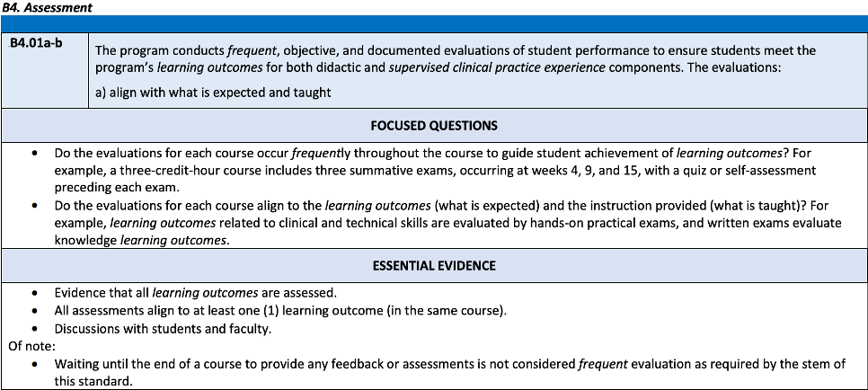The image size is (868, 390).
Task: Click the question about evaluations aligning to outcomes
Action: 359,205
